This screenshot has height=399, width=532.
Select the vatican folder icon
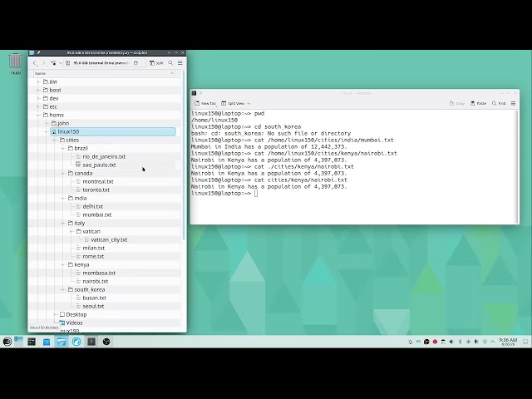coord(79,231)
